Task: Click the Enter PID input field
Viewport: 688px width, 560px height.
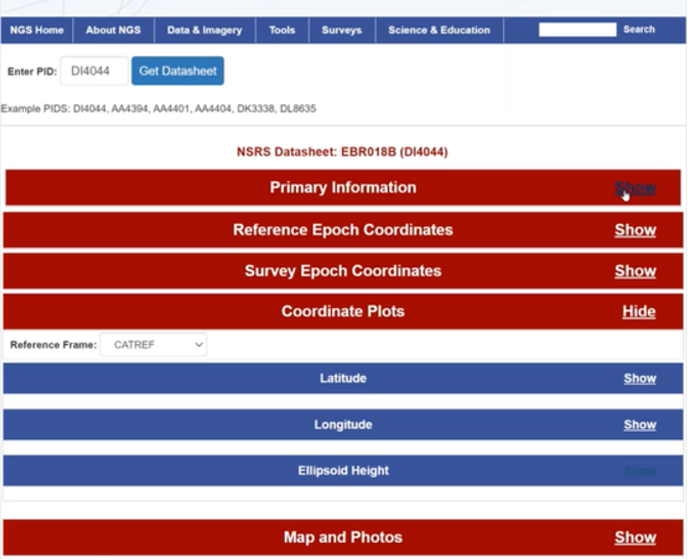Action: click(x=95, y=71)
